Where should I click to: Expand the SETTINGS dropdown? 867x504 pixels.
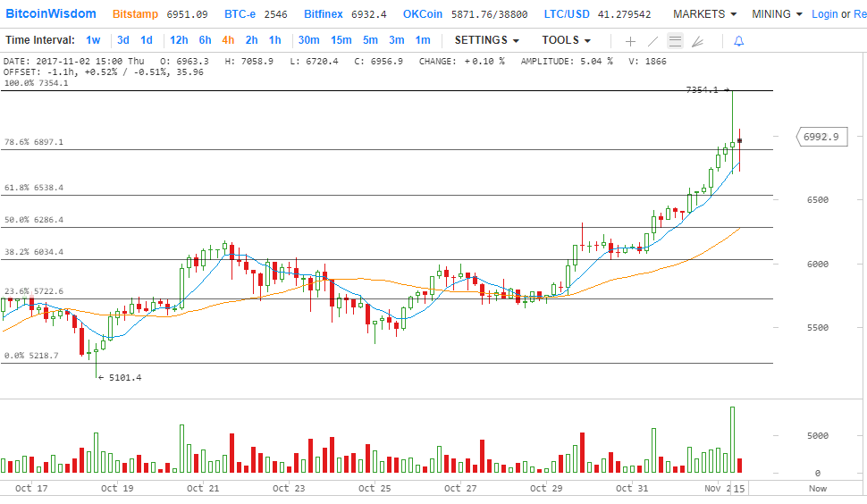486,40
